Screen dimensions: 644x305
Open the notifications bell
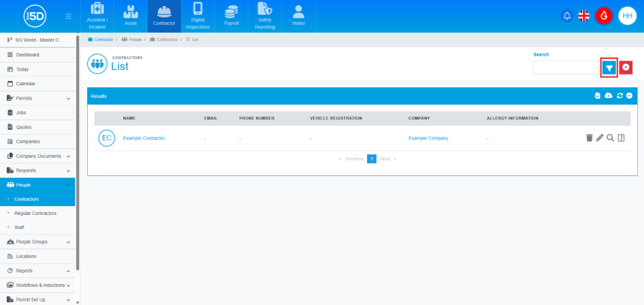click(x=567, y=16)
